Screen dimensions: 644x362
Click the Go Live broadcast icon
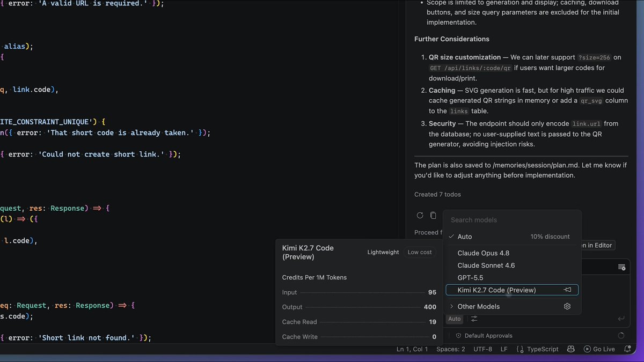[587, 349]
